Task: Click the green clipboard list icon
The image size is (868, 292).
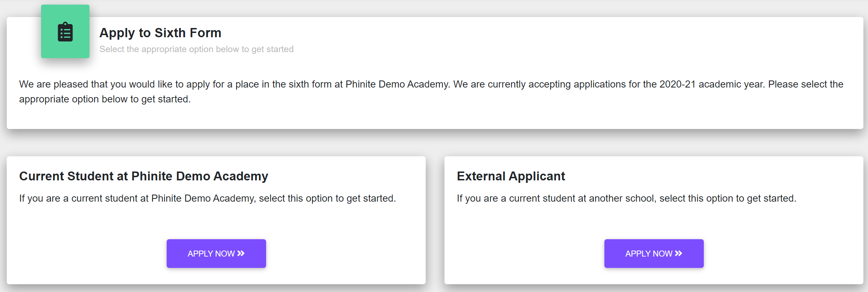Action: point(65,32)
